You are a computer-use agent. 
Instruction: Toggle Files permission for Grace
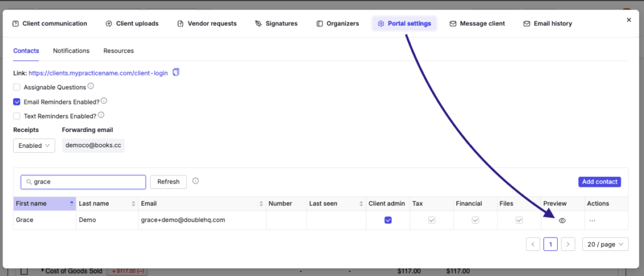click(x=519, y=220)
